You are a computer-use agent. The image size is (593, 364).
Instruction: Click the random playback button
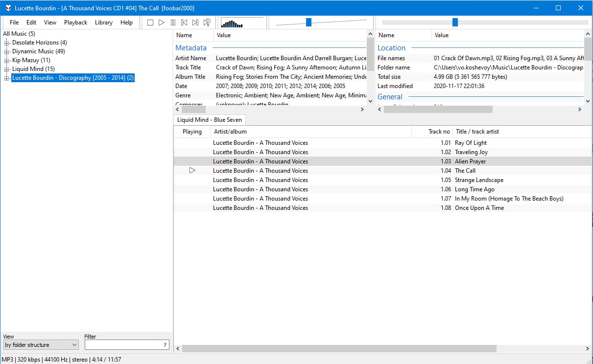coord(207,23)
